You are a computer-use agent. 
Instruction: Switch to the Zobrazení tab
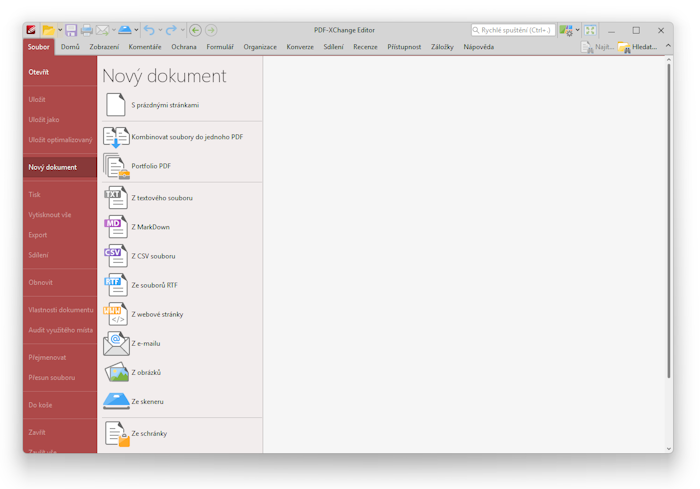104,47
